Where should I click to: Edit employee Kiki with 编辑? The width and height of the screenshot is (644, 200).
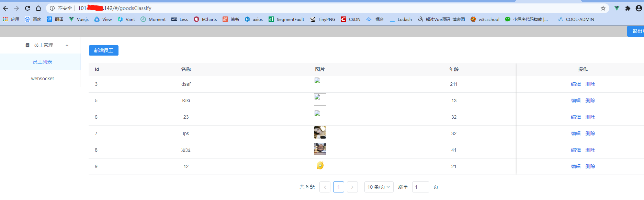576,101
